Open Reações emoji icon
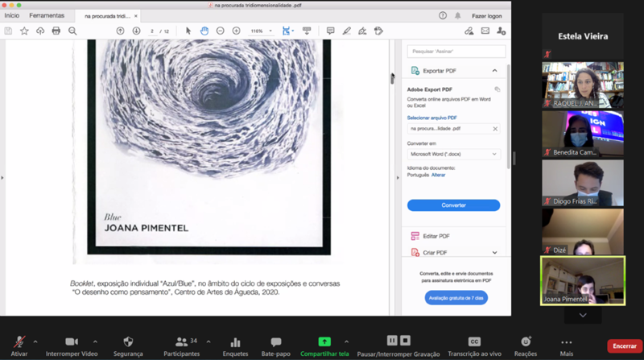 tap(526, 341)
